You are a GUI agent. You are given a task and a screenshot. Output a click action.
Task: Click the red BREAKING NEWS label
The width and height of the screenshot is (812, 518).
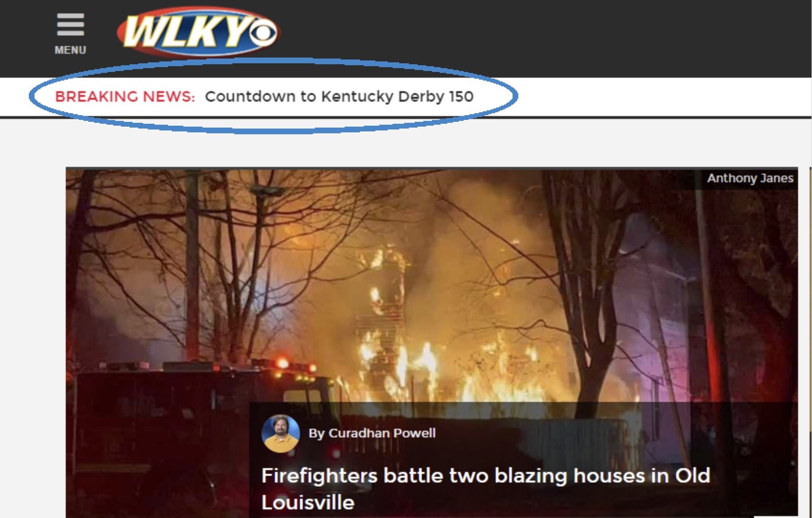tap(125, 96)
